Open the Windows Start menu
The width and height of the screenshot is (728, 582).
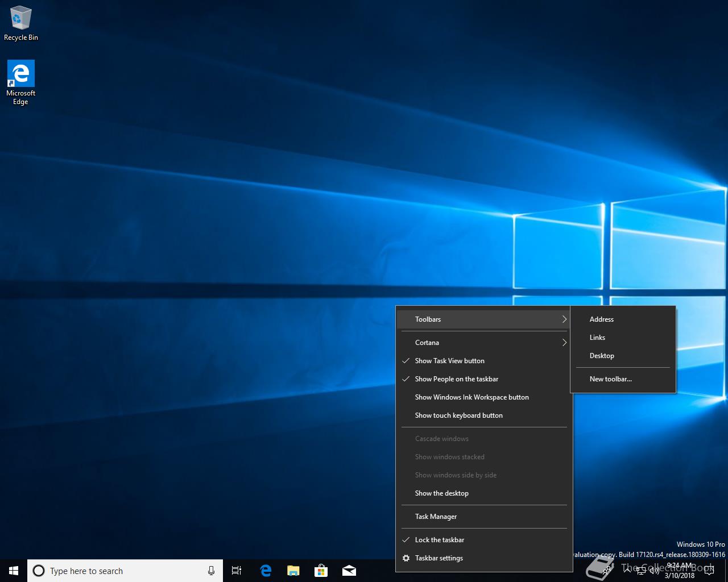coord(14,571)
